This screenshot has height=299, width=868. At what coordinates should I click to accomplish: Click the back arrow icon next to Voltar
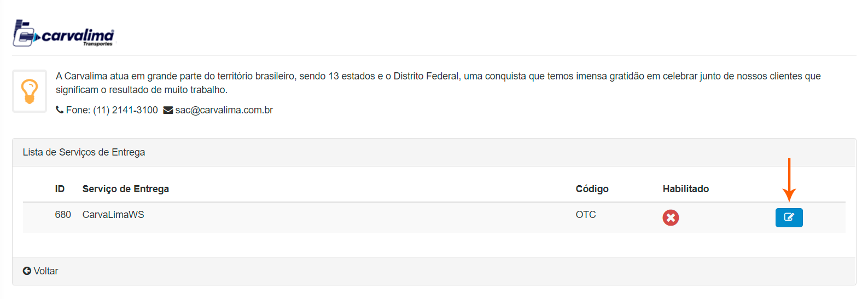(27, 271)
